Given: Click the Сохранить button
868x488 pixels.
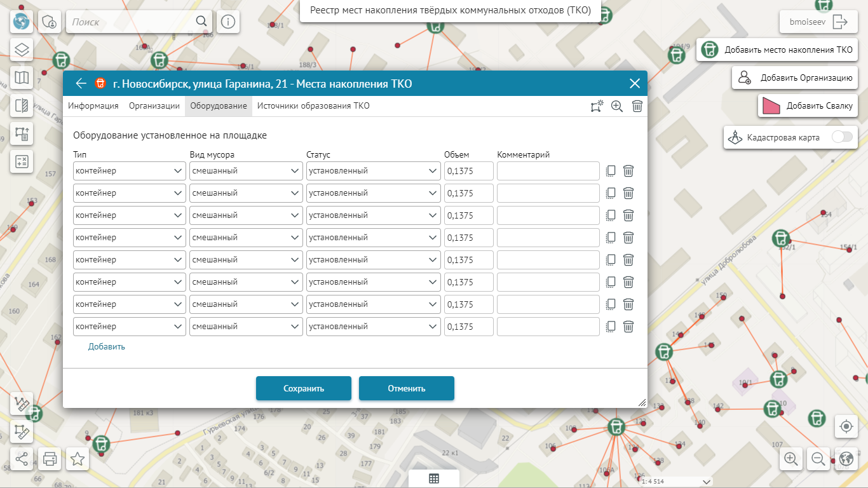Looking at the screenshot, I should point(304,388).
